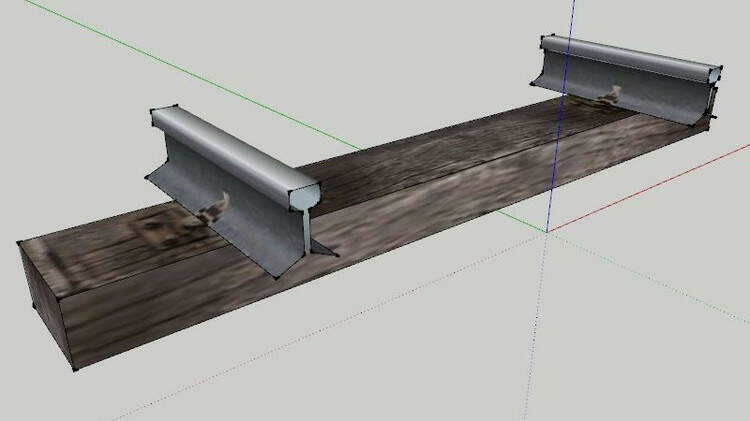Click the axes origin point
750x421 pixels.
pyautogui.click(x=546, y=232)
